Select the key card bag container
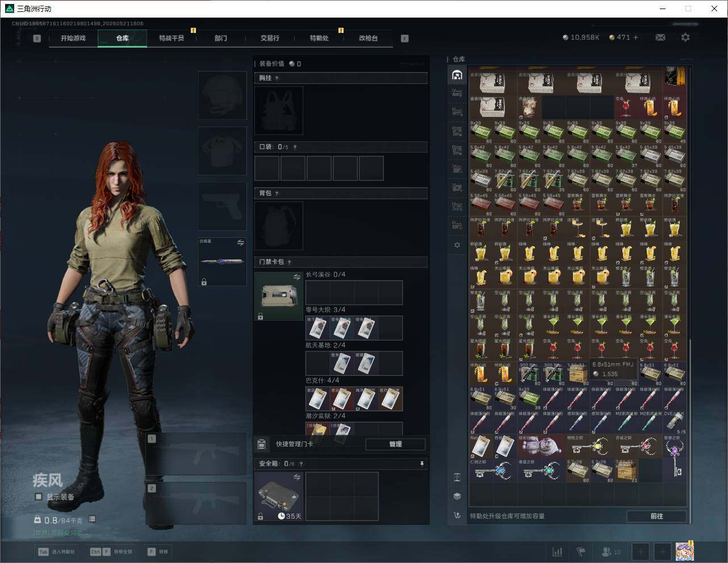Viewport: 728px width, 563px height. tap(279, 296)
